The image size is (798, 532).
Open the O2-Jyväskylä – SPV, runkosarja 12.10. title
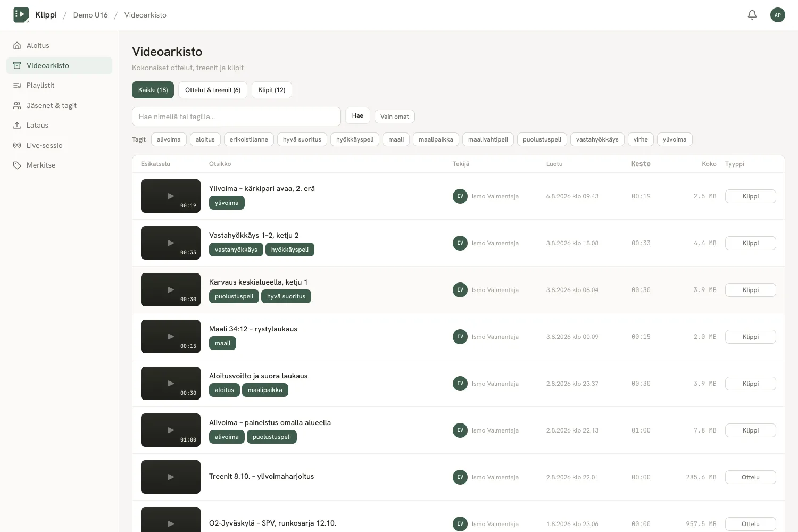click(272, 523)
